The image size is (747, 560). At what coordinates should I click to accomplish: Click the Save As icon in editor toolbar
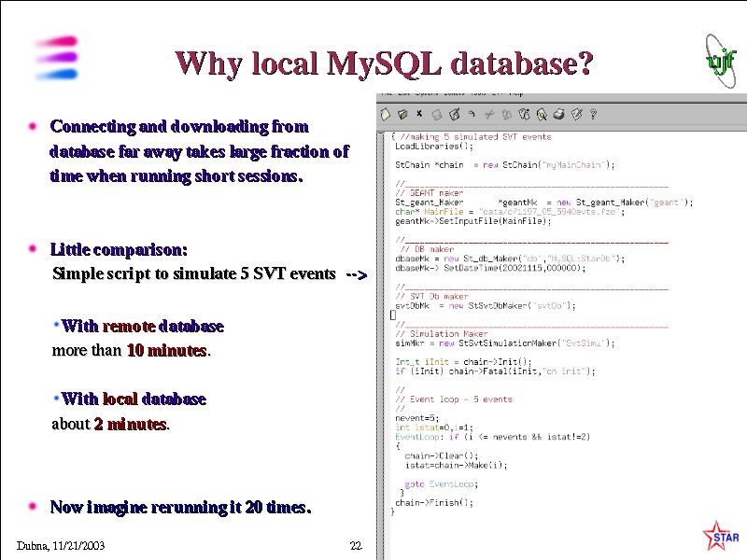(x=455, y=114)
